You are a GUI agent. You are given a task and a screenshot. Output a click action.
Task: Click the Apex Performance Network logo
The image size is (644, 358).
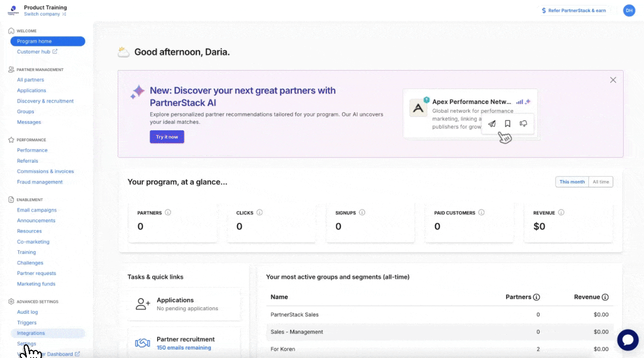[x=418, y=108]
